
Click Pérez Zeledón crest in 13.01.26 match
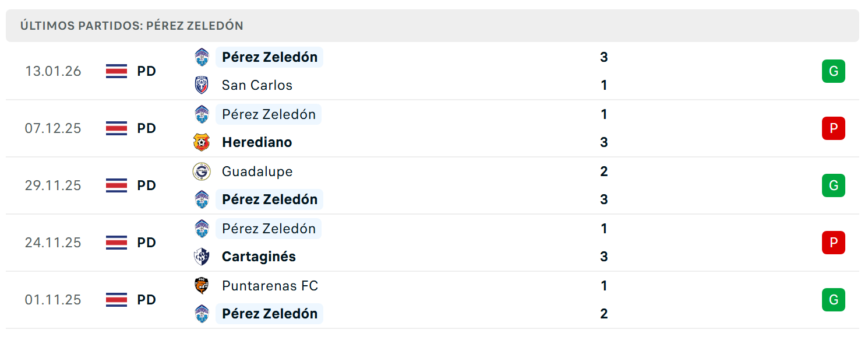point(202,57)
